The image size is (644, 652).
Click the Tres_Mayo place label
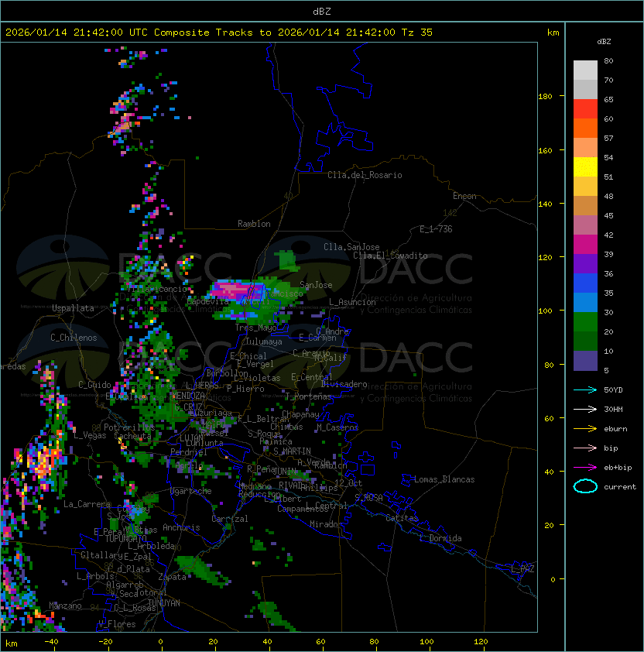(x=255, y=328)
